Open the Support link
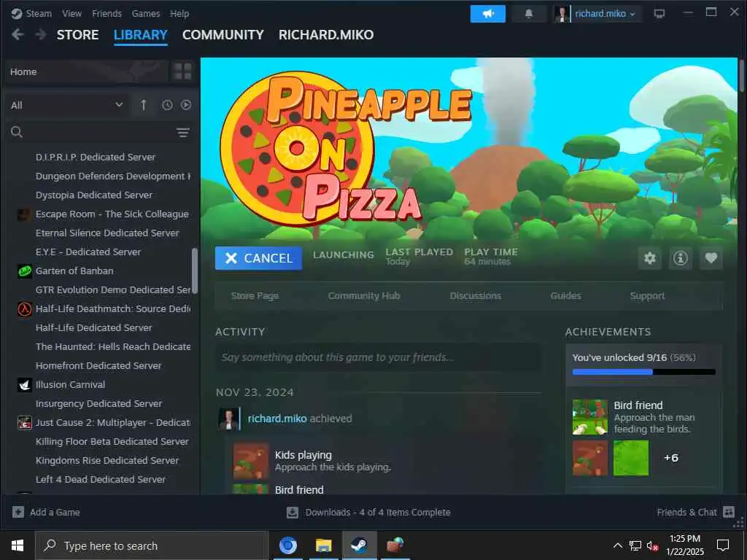 647,296
